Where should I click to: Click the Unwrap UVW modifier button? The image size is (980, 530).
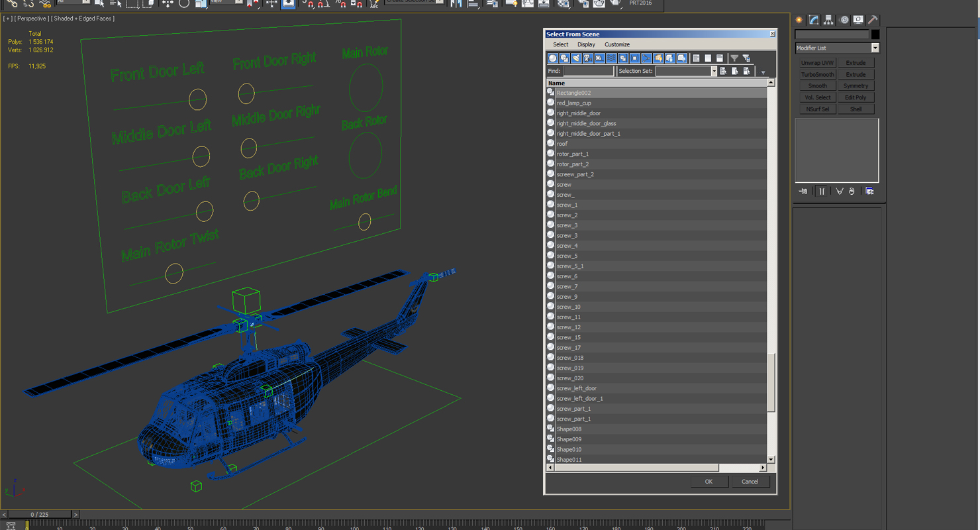click(818, 63)
